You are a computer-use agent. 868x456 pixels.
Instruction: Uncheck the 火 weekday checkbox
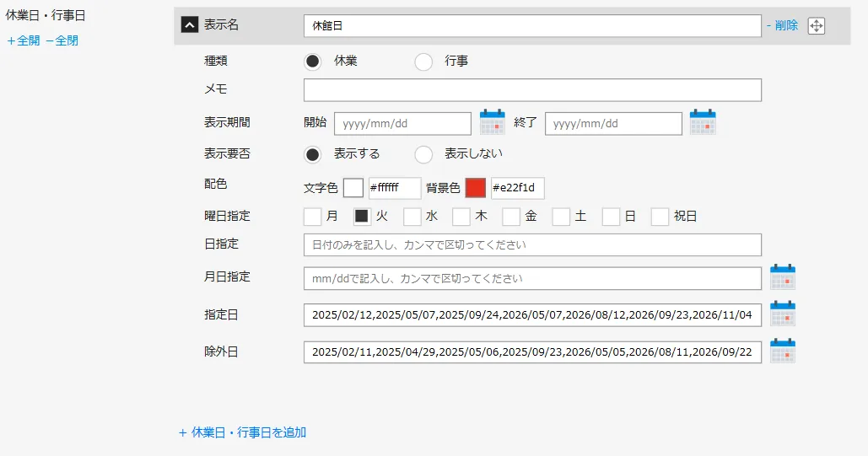pyautogui.click(x=362, y=217)
